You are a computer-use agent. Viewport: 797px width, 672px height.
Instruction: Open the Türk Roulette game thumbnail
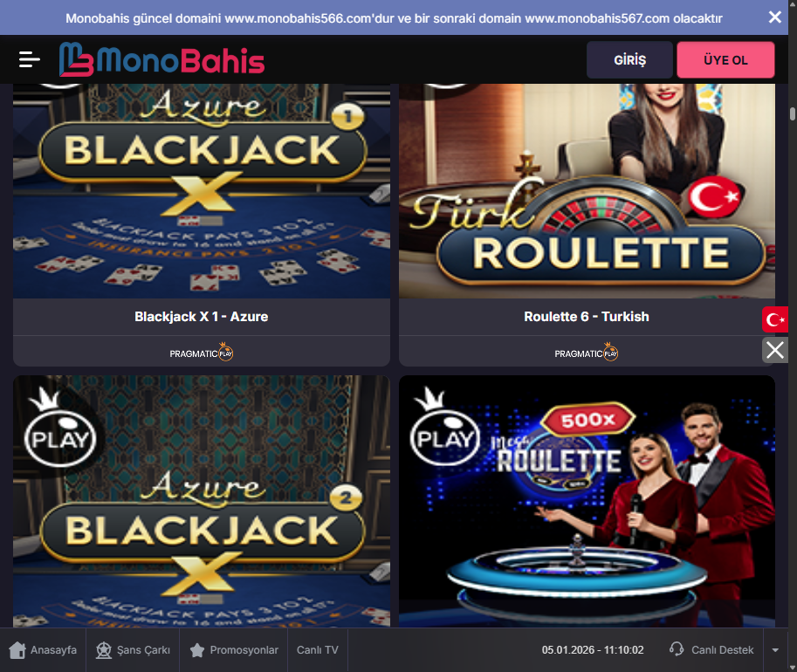pyautogui.click(x=587, y=191)
